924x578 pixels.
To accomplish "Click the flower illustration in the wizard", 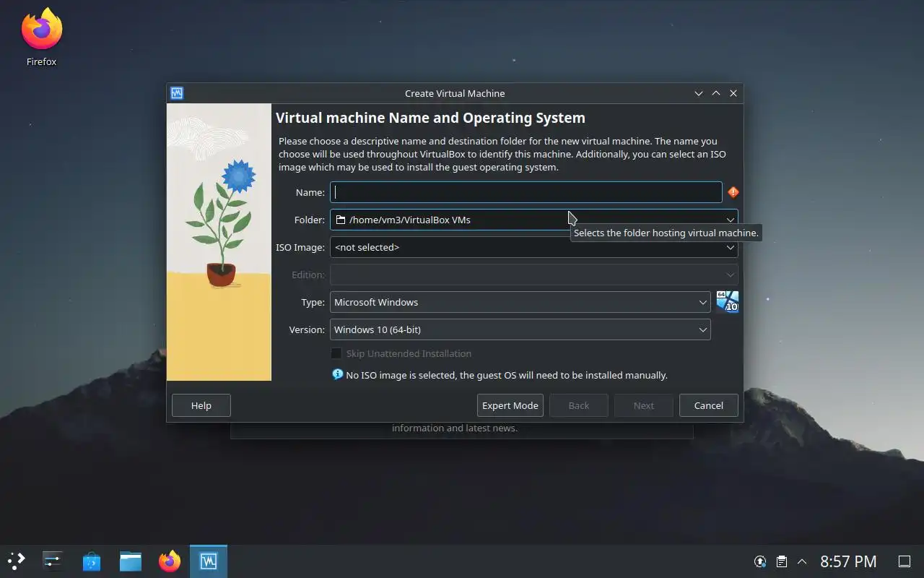I will (219, 242).
